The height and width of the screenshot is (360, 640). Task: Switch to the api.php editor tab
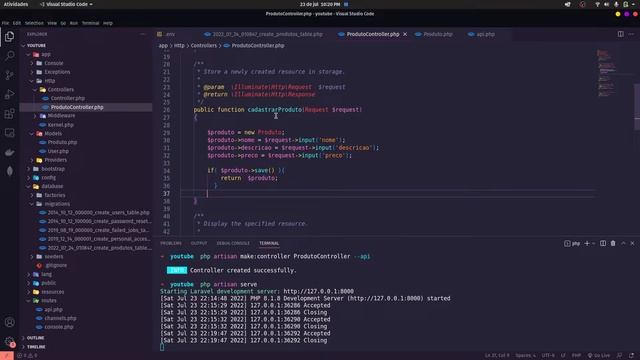485,34
